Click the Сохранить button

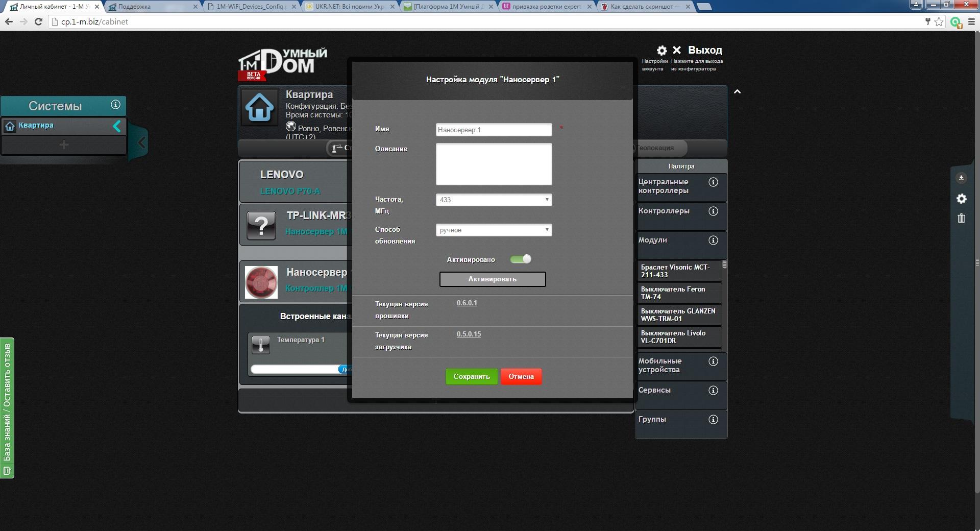[472, 377]
